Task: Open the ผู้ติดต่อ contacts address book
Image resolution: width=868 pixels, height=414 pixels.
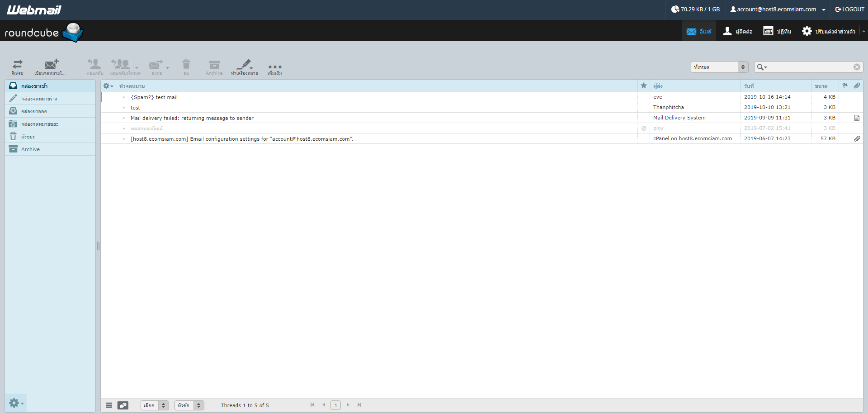Action: (x=737, y=31)
